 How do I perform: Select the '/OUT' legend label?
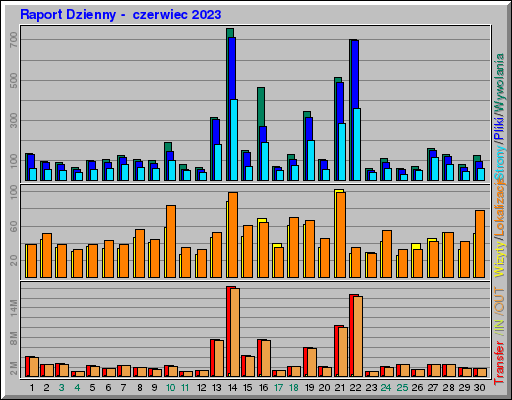coord(500,300)
